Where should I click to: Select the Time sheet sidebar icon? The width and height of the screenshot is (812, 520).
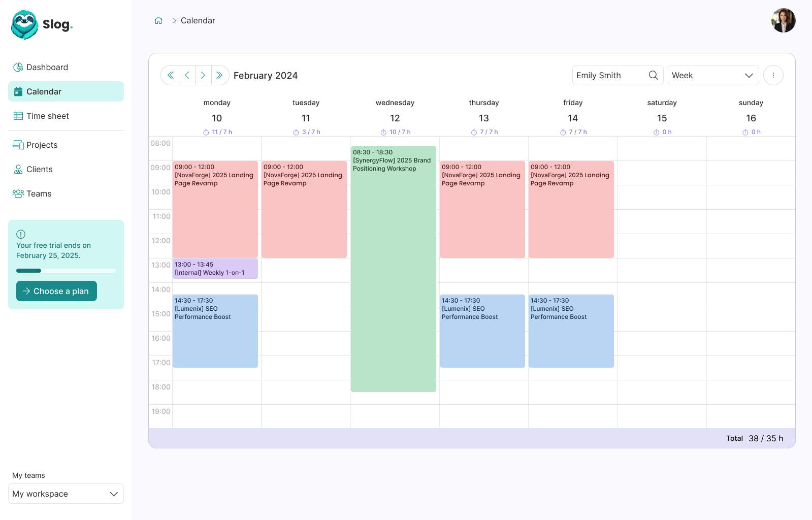point(18,116)
